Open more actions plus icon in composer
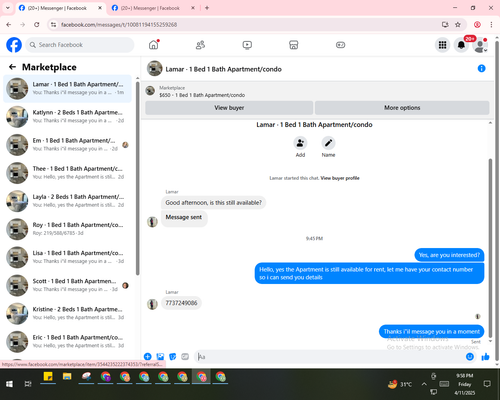Image resolution: width=500 pixels, height=400 pixels. [x=148, y=357]
